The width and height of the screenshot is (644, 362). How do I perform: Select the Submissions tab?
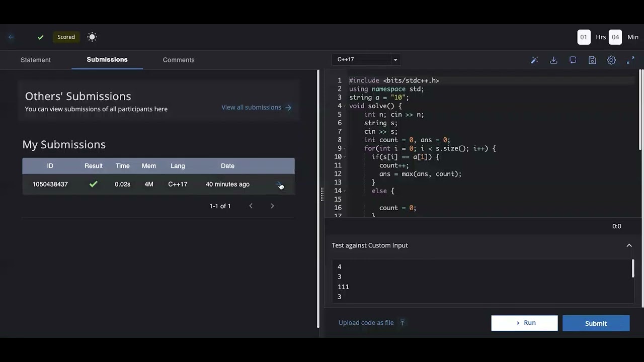[107, 59]
